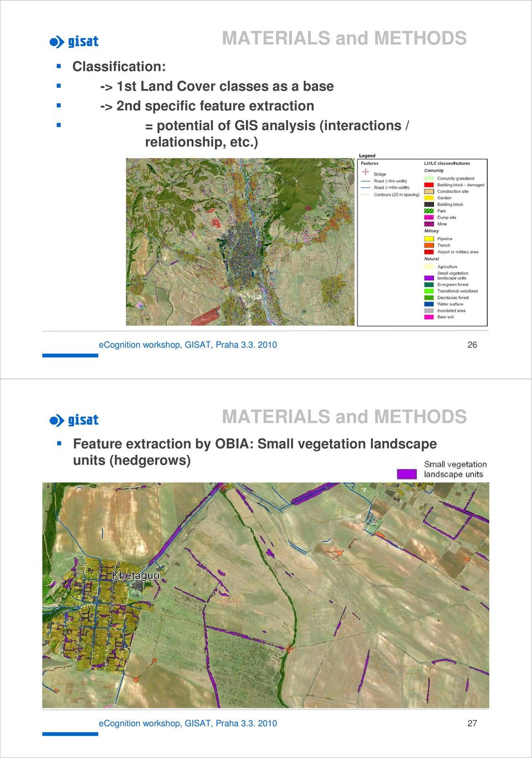
Task: Click the purple Small vegetation swatch in the legend
Action: coord(429,278)
